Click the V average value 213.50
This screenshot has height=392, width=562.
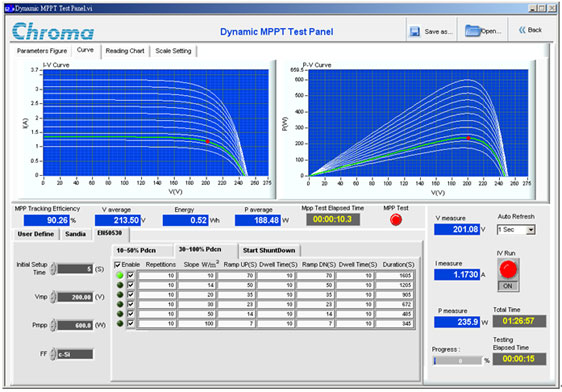click(118, 220)
